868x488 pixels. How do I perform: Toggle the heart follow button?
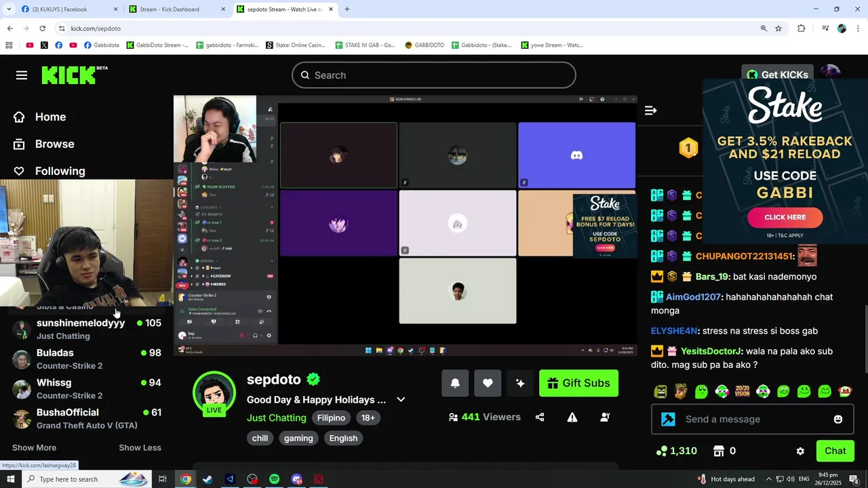(488, 383)
